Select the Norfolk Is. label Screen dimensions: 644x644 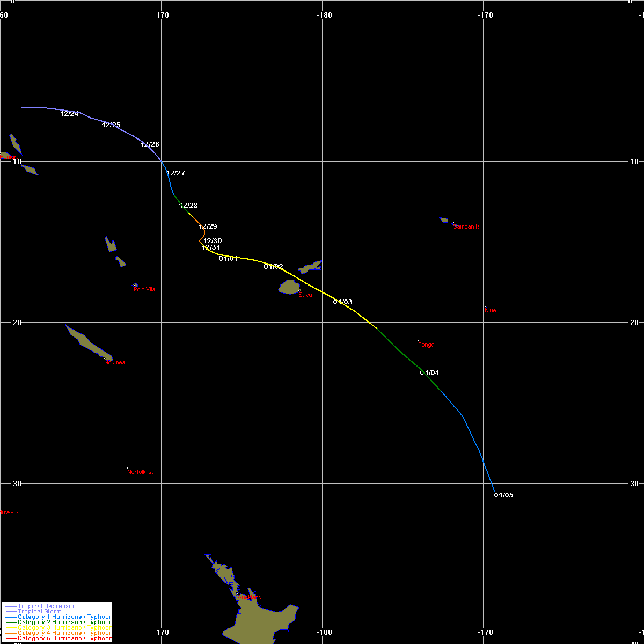140,472
